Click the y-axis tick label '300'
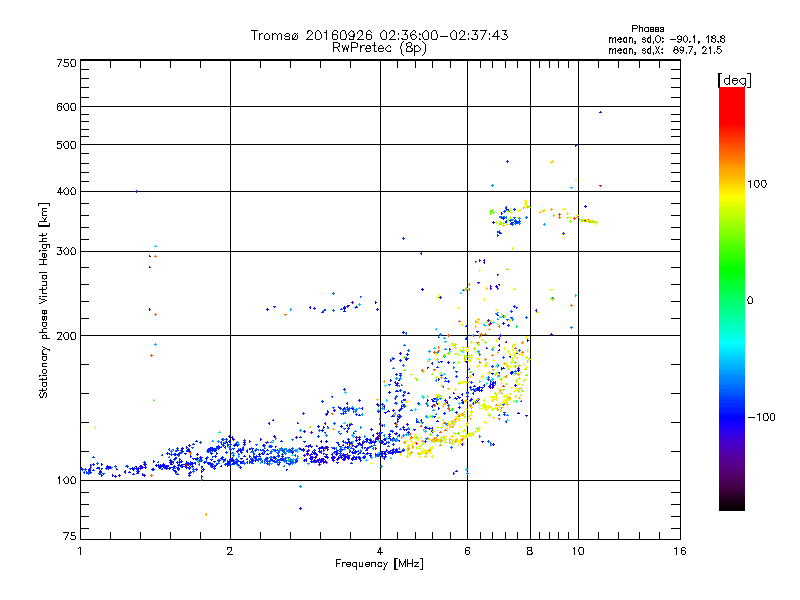The width and height of the screenshot is (800, 600). (67, 252)
